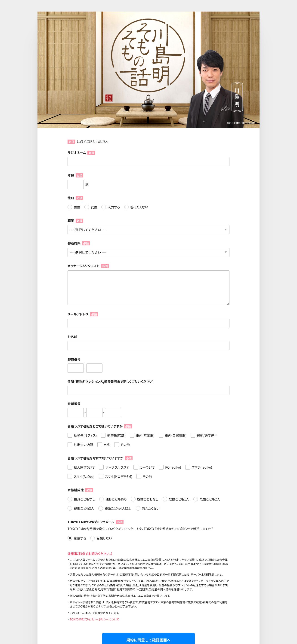Open the 職業 dropdown
This screenshot has width=297, height=644.
(148, 230)
